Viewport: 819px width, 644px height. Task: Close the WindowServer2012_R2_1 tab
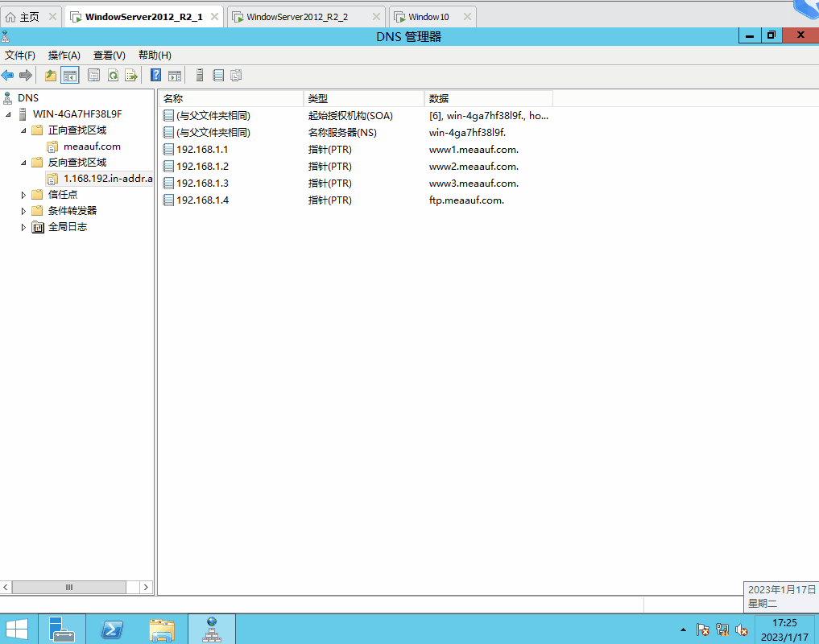click(x=214, y=17)
